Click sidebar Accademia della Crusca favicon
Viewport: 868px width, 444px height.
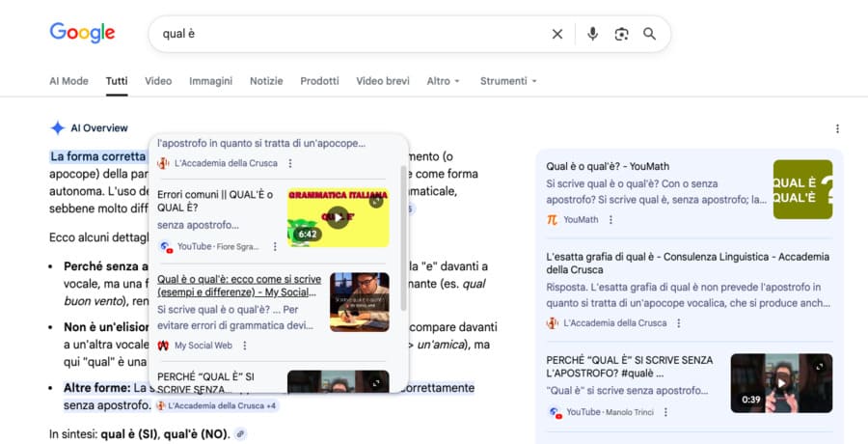(x=552, y=323)
